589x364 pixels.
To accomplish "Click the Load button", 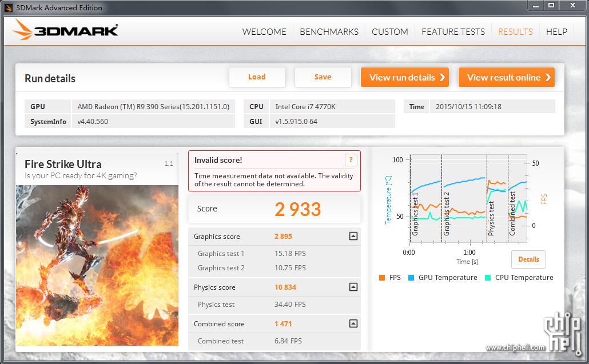I will (x=257, y=77).
